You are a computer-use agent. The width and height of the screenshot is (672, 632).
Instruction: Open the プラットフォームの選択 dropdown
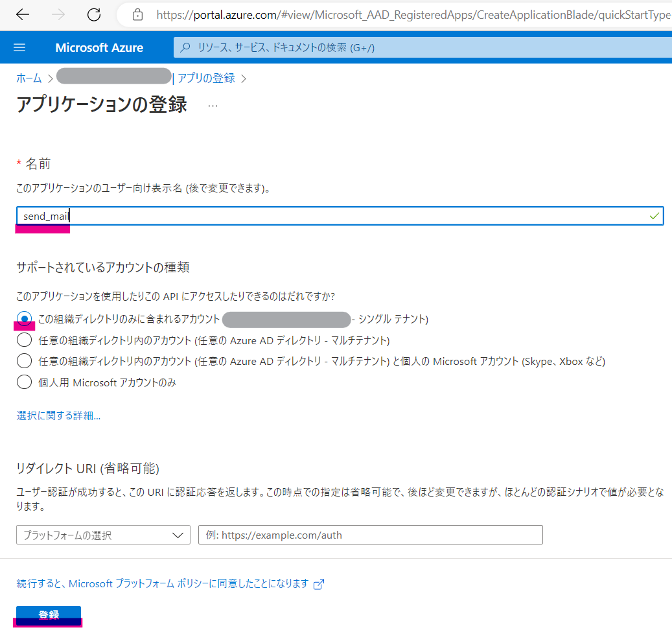(x=103, y=535)
